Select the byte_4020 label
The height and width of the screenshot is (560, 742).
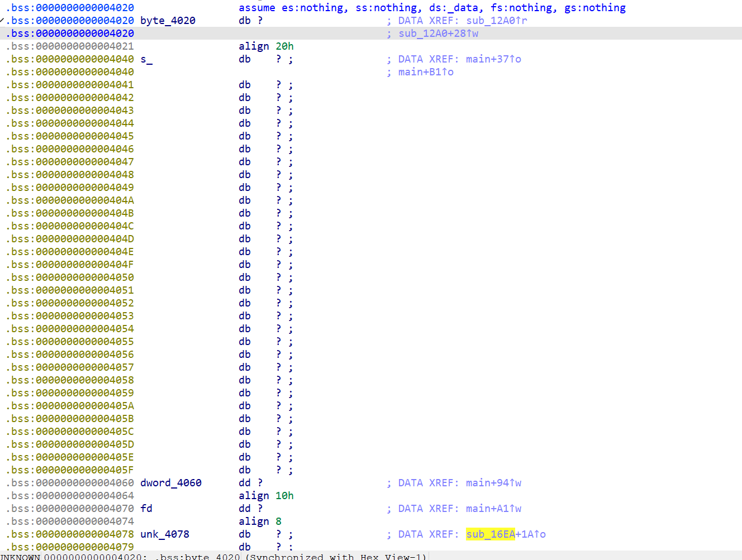click(x=168, y=21)
